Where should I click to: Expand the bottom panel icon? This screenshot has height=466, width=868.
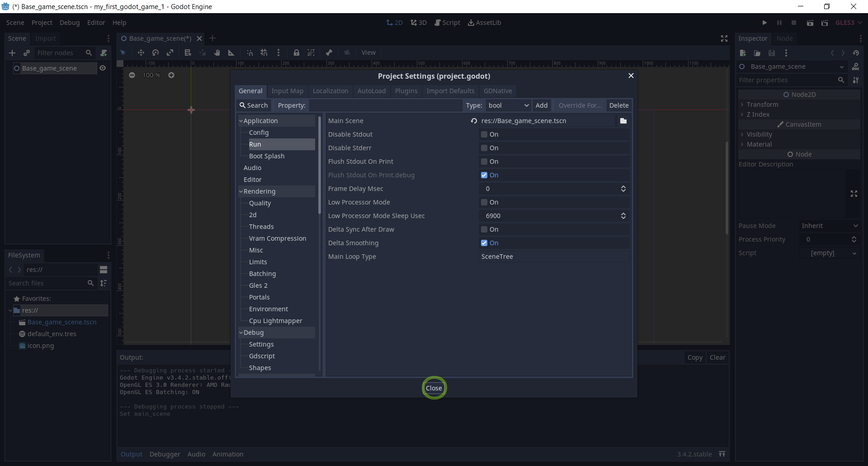[722, 454]
